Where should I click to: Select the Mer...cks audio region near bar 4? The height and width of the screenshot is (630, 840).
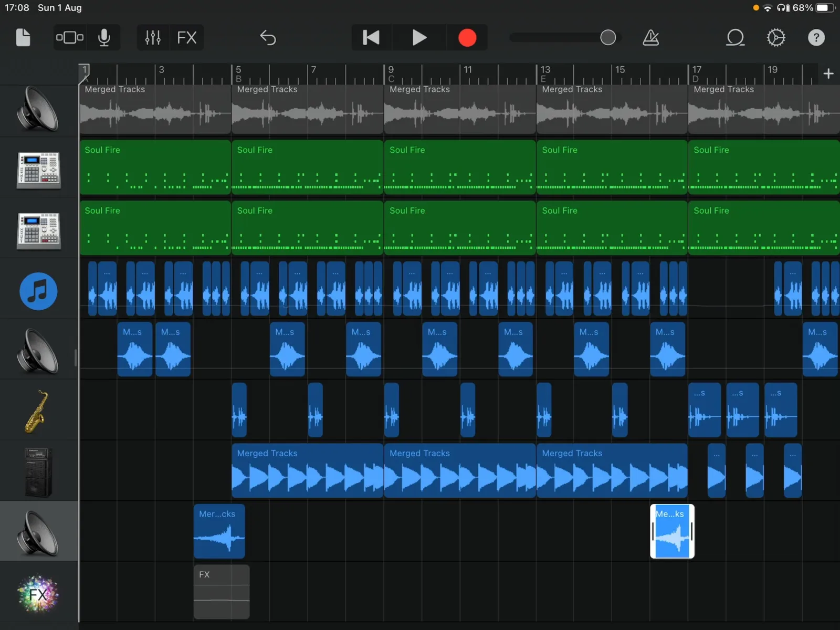tap(219, 531)
